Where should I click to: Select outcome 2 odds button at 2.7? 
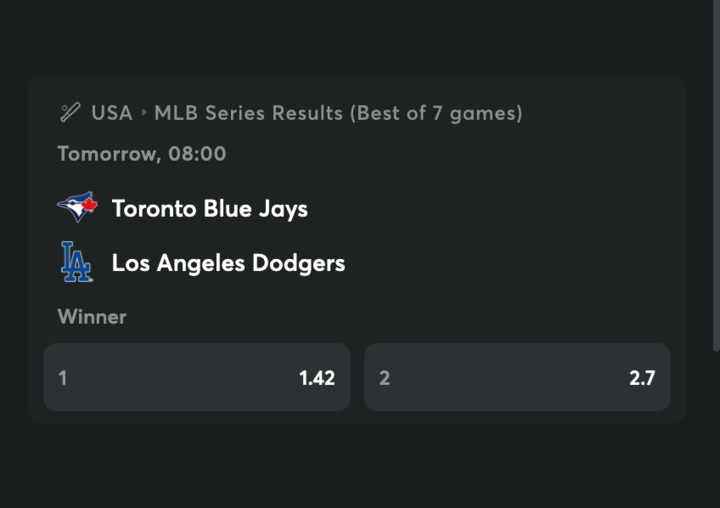(517, 378)
